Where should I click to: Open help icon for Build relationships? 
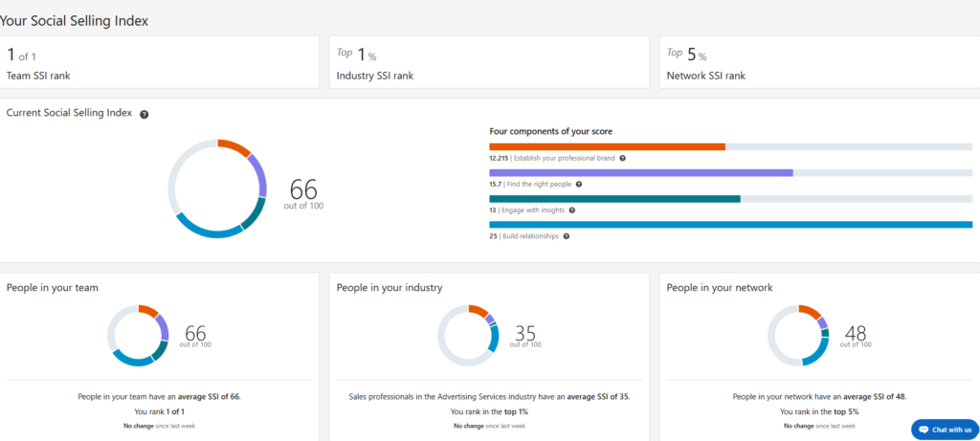click(567, 236)
